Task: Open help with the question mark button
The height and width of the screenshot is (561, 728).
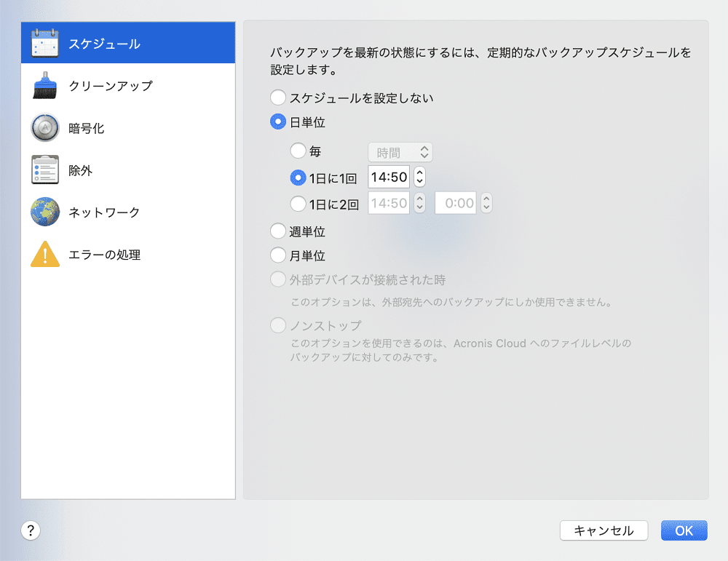Action: click(31, 530)
